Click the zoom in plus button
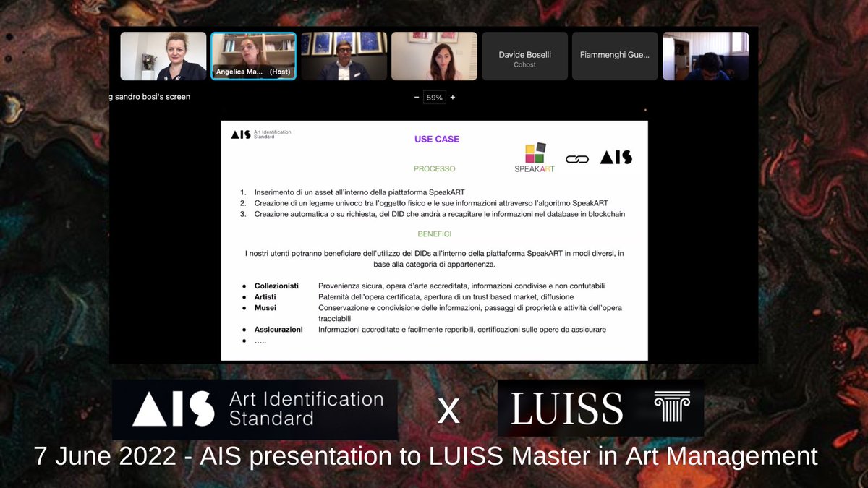The image size is (868, 488). click(453, 97)
